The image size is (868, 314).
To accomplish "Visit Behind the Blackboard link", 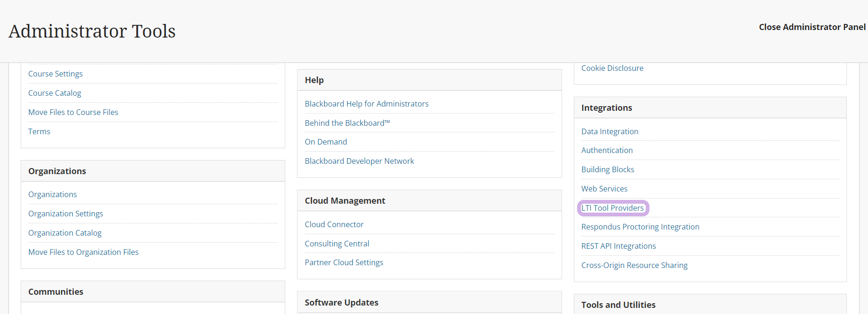I will [347, 123].
